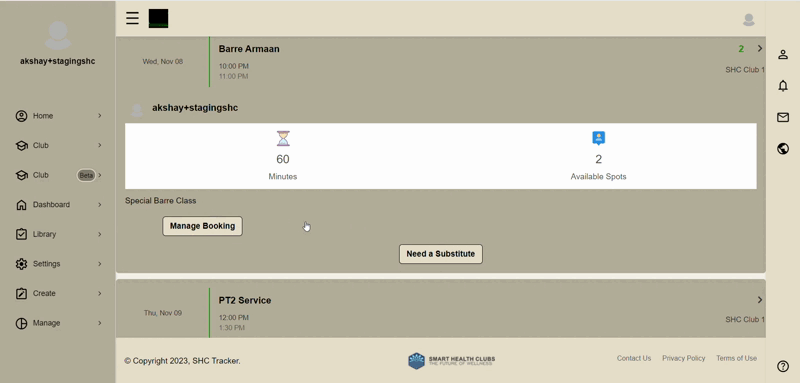Click the Home sidebar icon

[21, 116]
